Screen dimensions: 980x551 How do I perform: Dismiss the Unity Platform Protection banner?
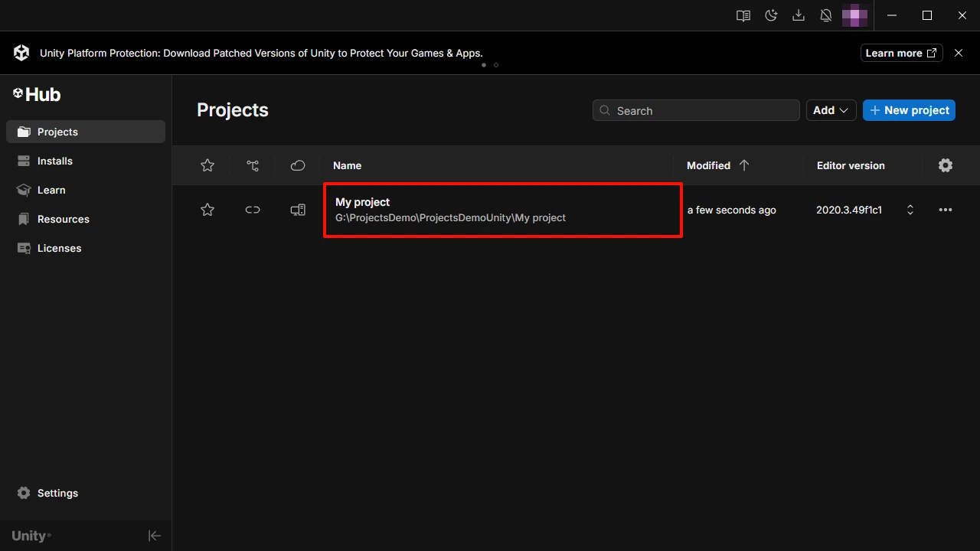(x=959, y=53)
